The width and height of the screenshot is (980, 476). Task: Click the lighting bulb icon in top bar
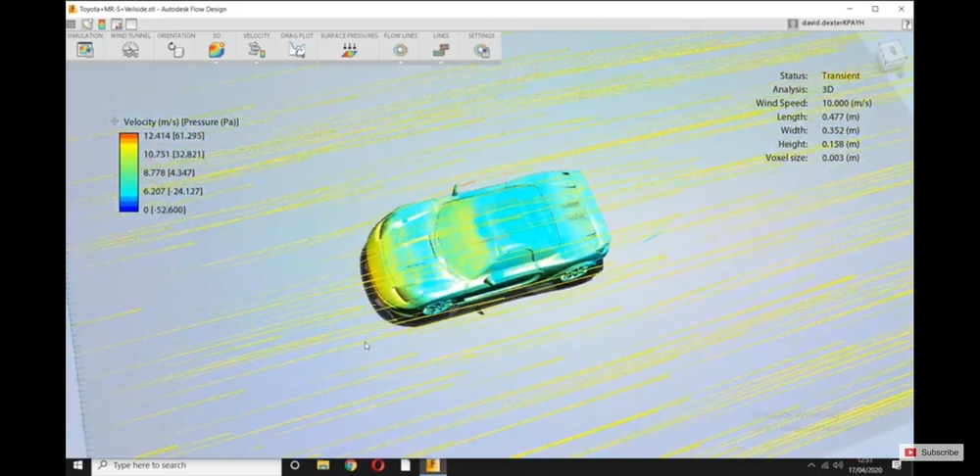[87, 24]
